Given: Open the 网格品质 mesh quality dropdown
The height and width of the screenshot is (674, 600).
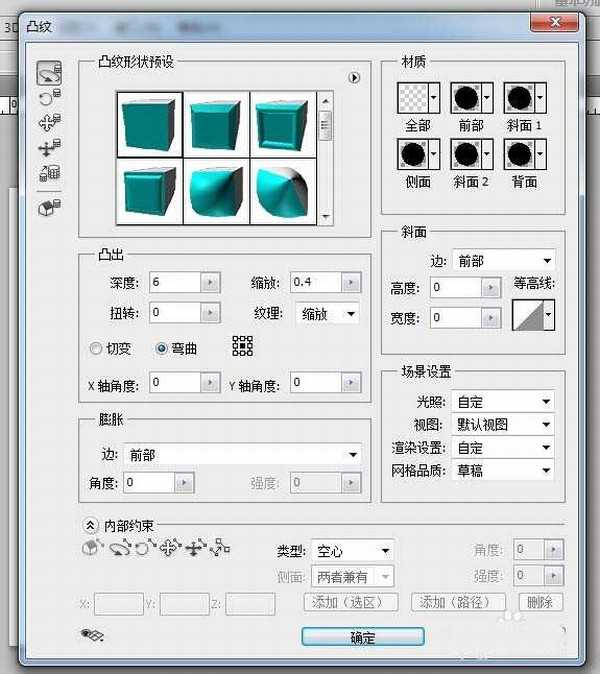Looking at the screenshot, I should point(503,470).
